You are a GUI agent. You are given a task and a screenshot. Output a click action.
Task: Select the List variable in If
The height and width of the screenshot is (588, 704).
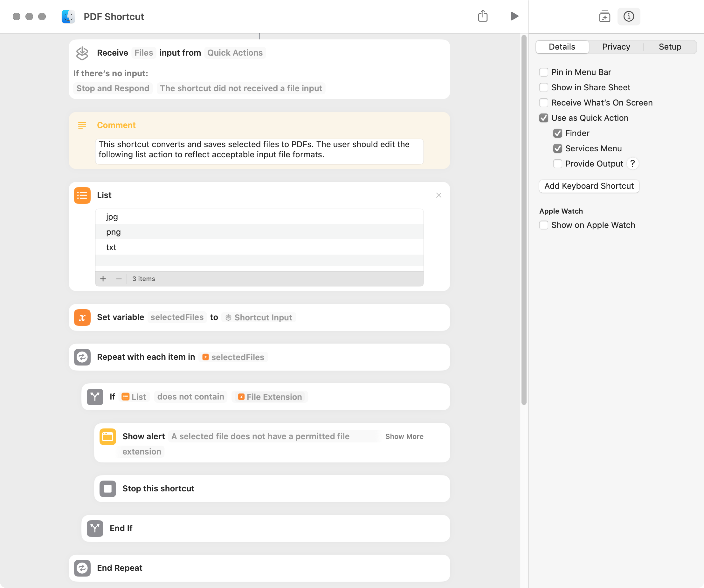134,397
